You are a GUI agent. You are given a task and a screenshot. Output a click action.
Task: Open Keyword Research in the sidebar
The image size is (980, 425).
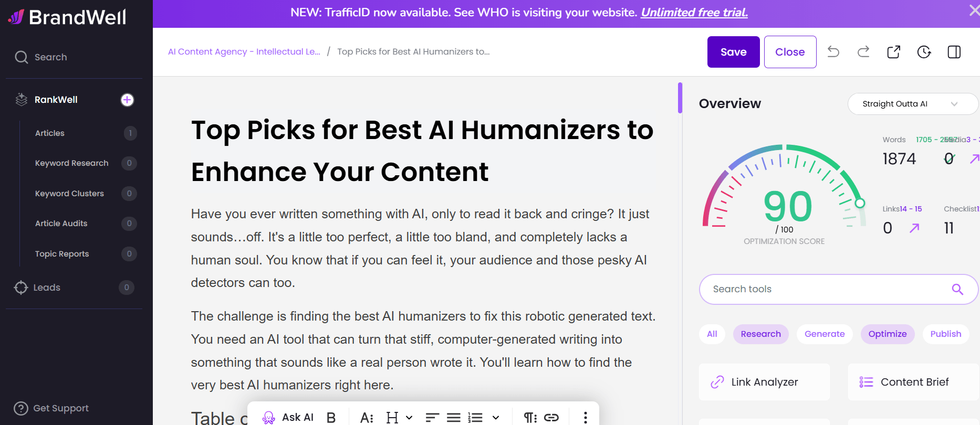coord(72,163)
